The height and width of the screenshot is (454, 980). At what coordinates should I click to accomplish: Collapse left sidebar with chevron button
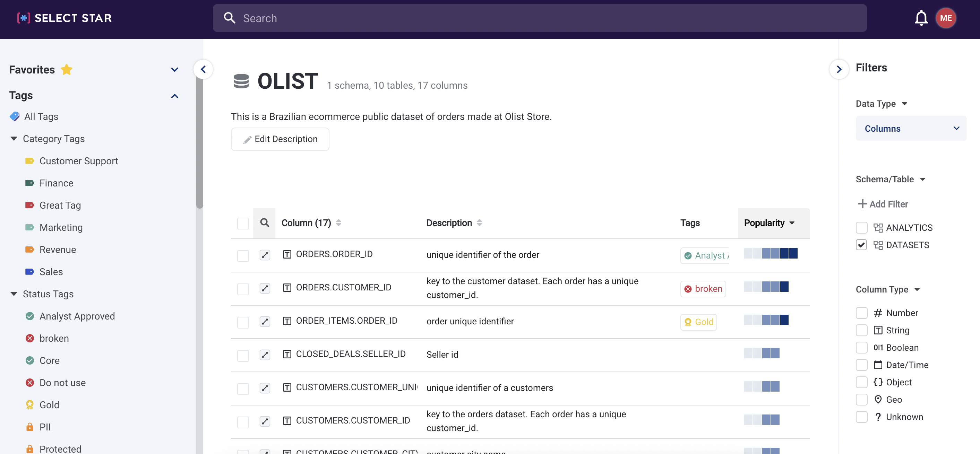[203, 70]
